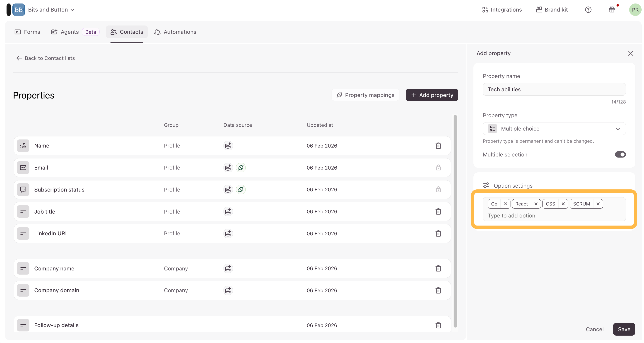Go back to Contact lists
The width and height of the screenshot is (644, 343).
46,58
